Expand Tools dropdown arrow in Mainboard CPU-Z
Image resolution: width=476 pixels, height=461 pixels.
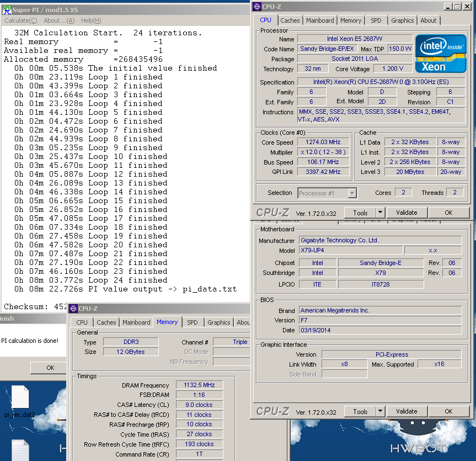(x=381, y=411)
